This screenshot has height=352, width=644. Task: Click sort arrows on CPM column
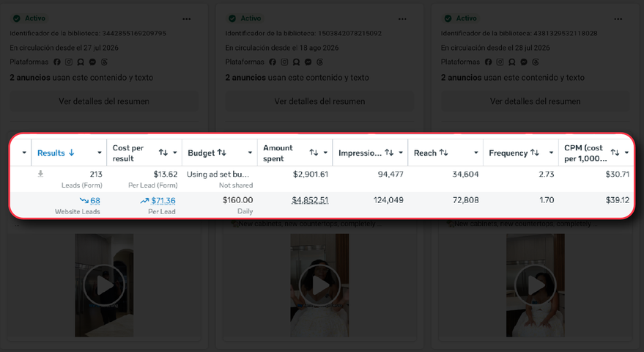coord(615,153)
